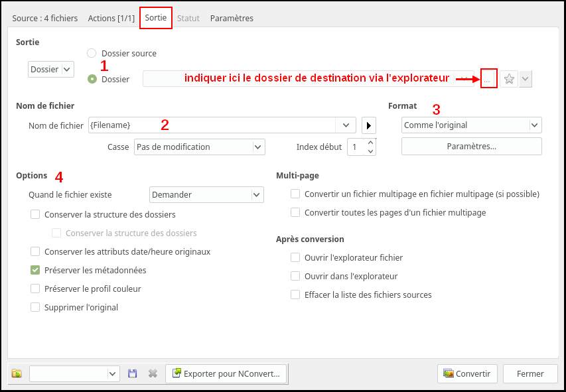The width and height of the screenshot is (566, 392).
Task: Click the {Filename} text field
Action: point(212,125)
